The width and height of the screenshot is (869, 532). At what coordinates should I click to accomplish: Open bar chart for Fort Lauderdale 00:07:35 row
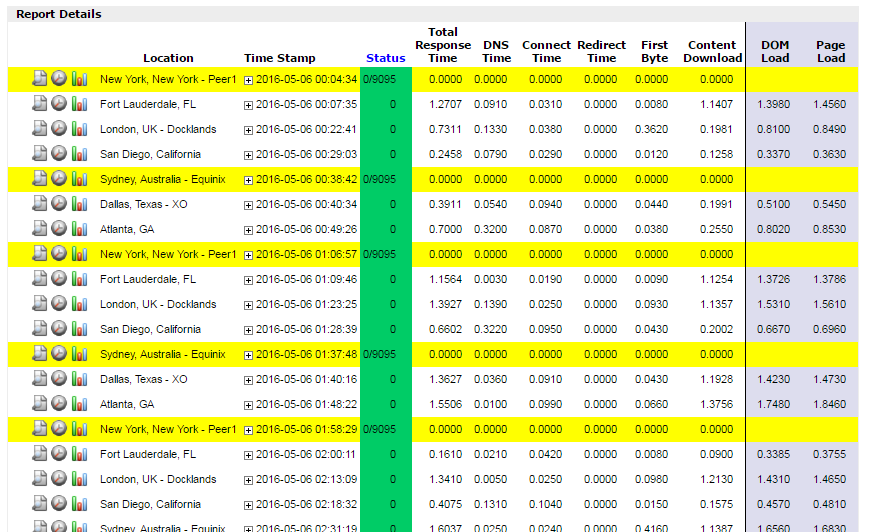(79, 104)
